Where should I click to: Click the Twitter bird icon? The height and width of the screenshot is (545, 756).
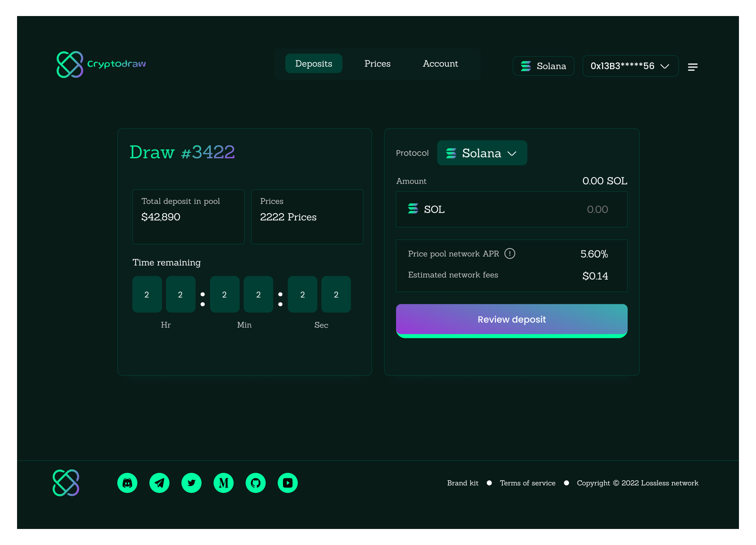point(192,483)
